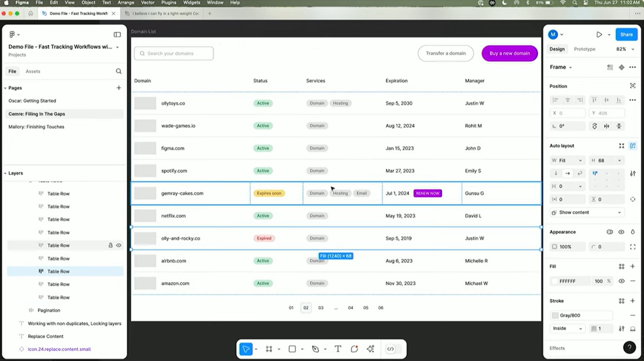The image size is (644, 361).
Task: Switch to the Prototype tab
Action: coord(585,49)
